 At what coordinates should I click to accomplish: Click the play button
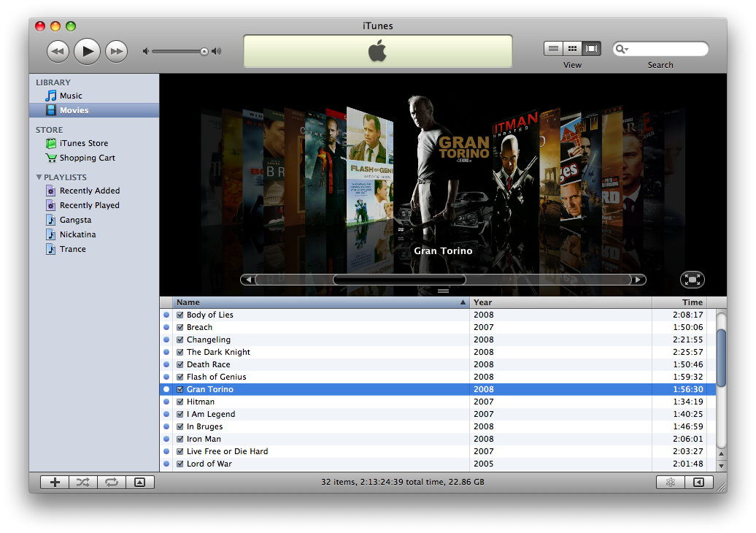(88, 50)
